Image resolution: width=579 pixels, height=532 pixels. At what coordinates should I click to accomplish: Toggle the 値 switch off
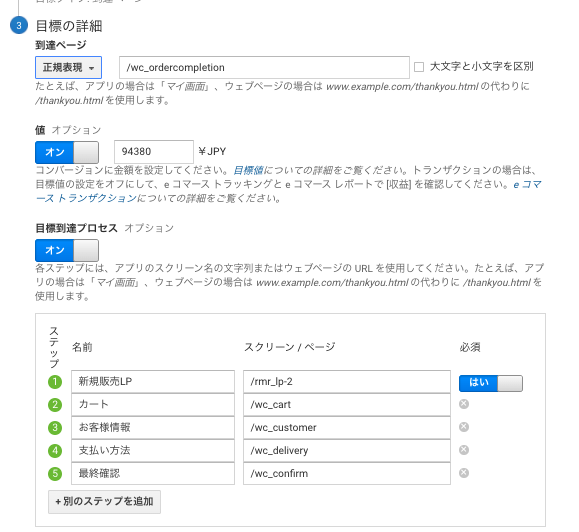point(67,152)
